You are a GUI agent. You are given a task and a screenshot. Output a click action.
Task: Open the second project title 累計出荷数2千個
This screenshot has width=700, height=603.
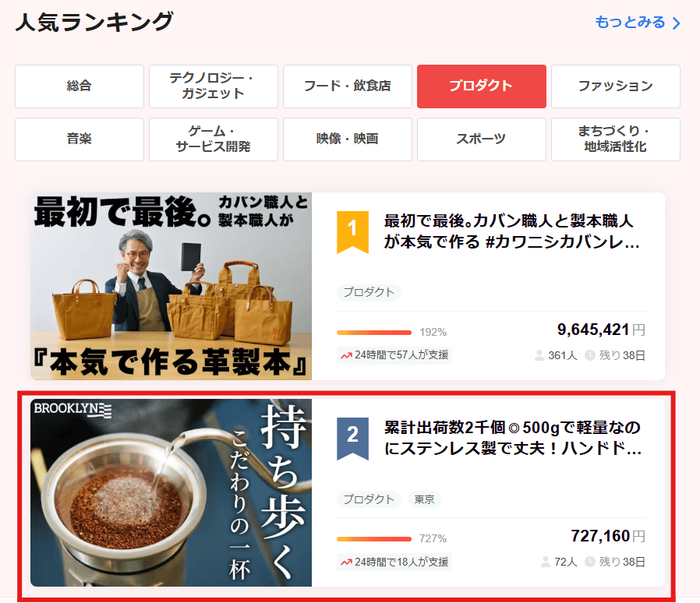click(x=512, y=439)
